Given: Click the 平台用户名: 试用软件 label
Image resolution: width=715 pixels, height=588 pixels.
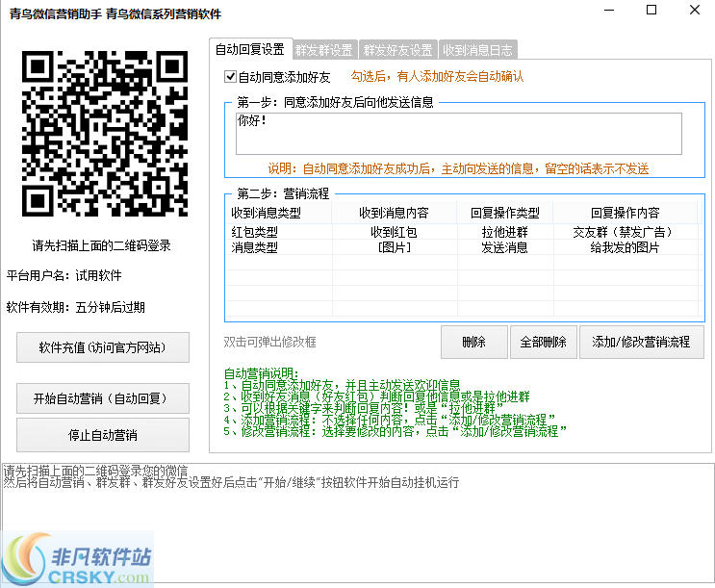Looking at the screenshot, I should click(64, 275).
